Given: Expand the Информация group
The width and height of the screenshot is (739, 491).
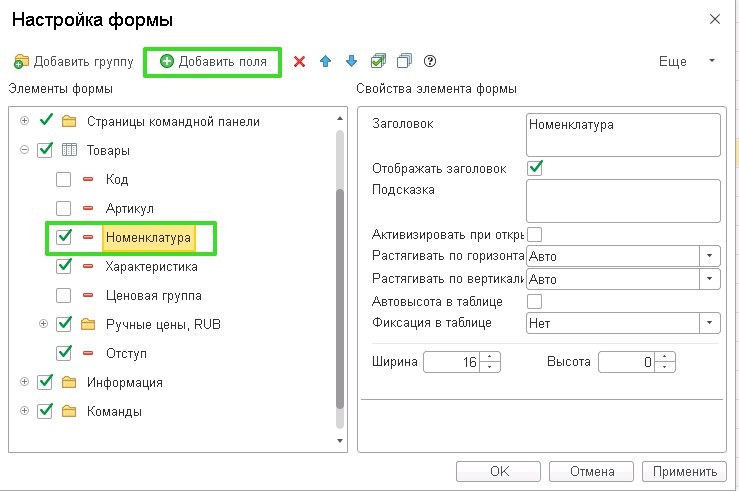Looking at the screenshot, I should [x=25, y=382].
